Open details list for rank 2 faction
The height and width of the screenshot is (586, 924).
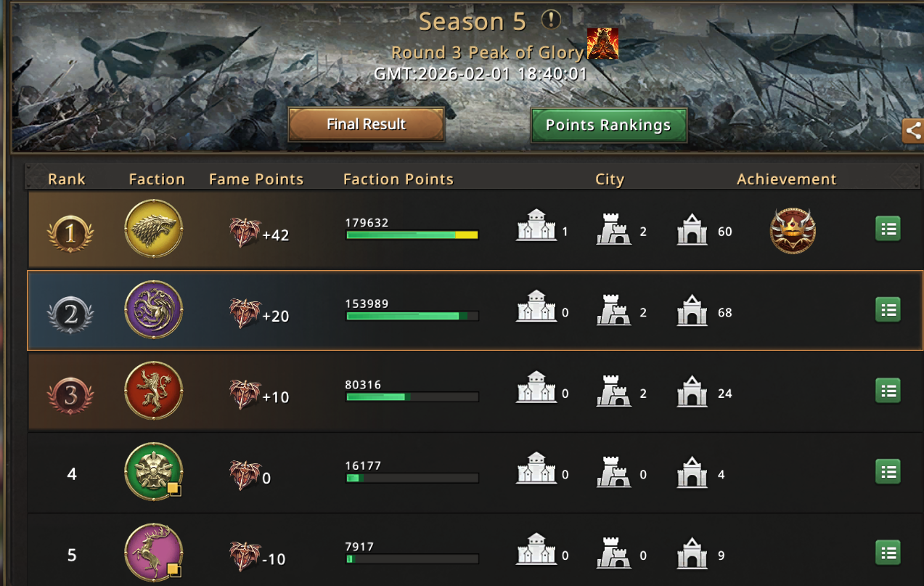point(888,310)
